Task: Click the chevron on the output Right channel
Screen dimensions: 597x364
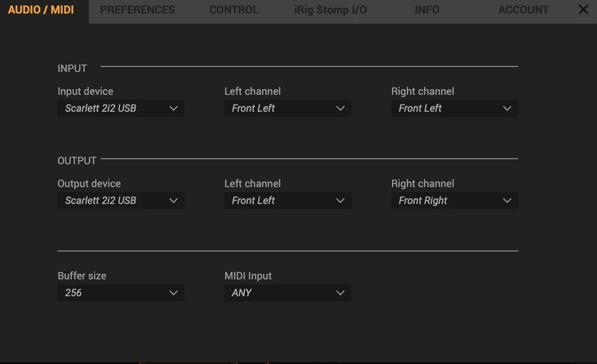Action: tap(507, 201)
